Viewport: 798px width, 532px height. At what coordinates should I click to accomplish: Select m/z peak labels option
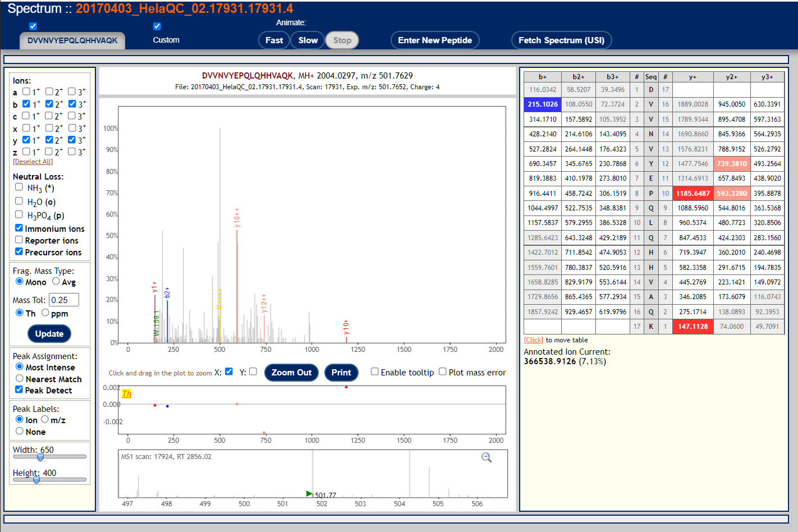(44, 419)
